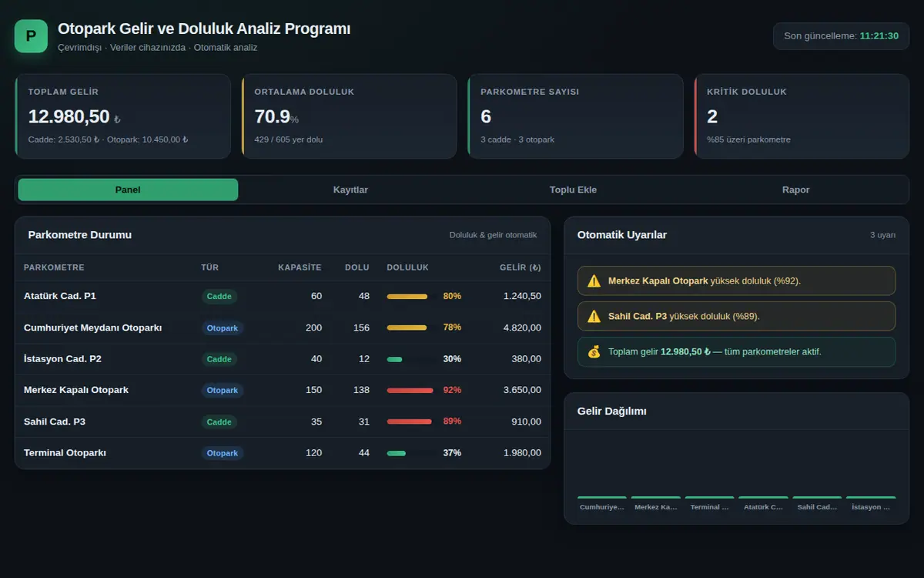The height and width of the screenshot is (578, 924).
Task: Click the İstasyon label in Gelir Dağılımı chart
Action: pyautogui.click(x=871, y=507)
